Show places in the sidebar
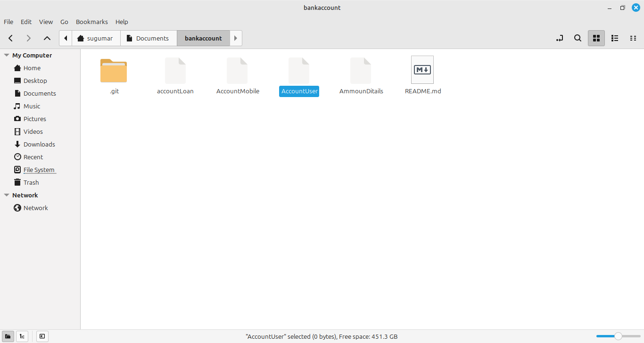This screenshot has width=644, height=343. pos(8,336)
